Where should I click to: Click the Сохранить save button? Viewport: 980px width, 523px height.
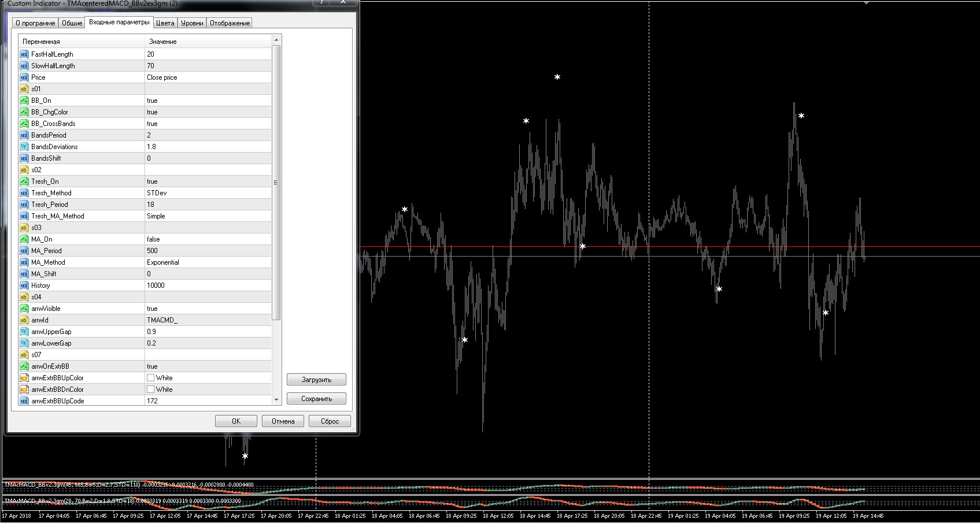(x=316, y=399)
